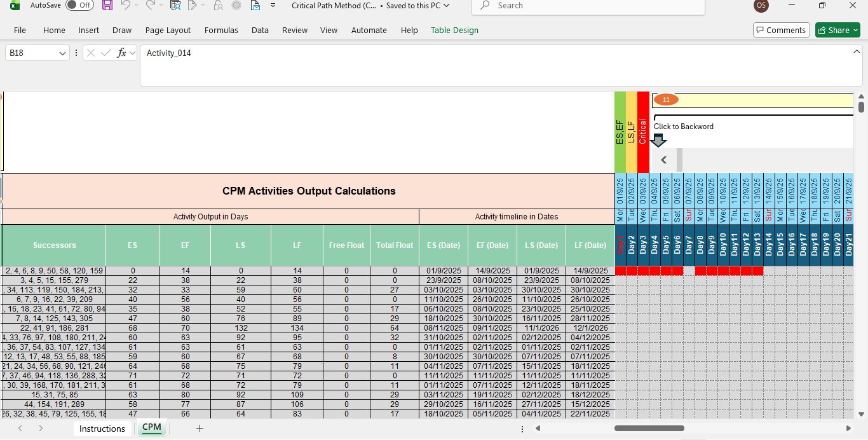Undo the last action
The height and width of the screenshot is (440, 868).
coord(125,5)
